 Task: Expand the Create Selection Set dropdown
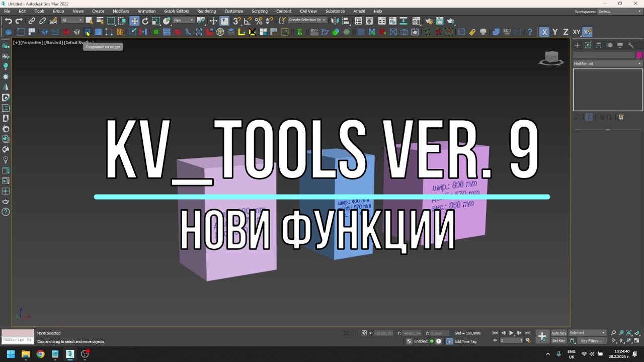tap(307, 20)
